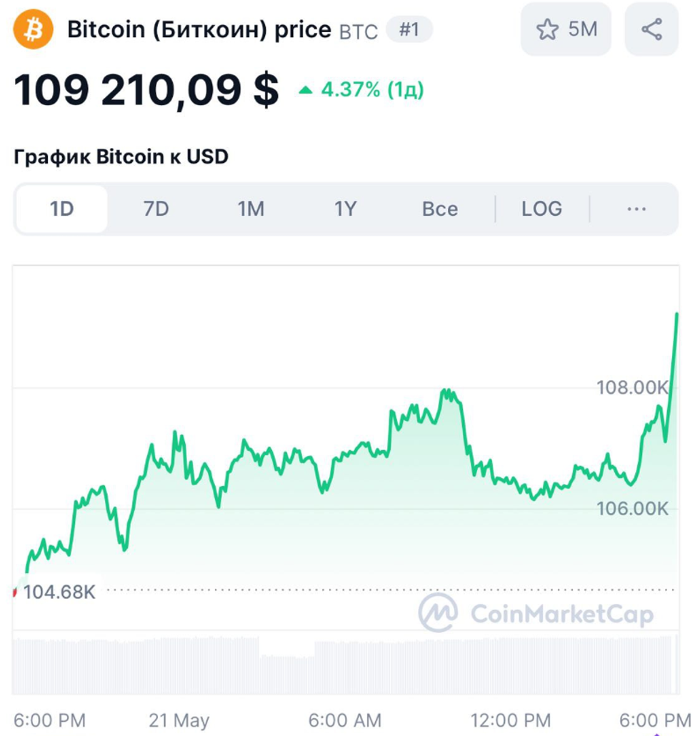The height and width of the screenshot is (736, 700).
Task: Open the share icon button
Action: (x=651, y=29)
